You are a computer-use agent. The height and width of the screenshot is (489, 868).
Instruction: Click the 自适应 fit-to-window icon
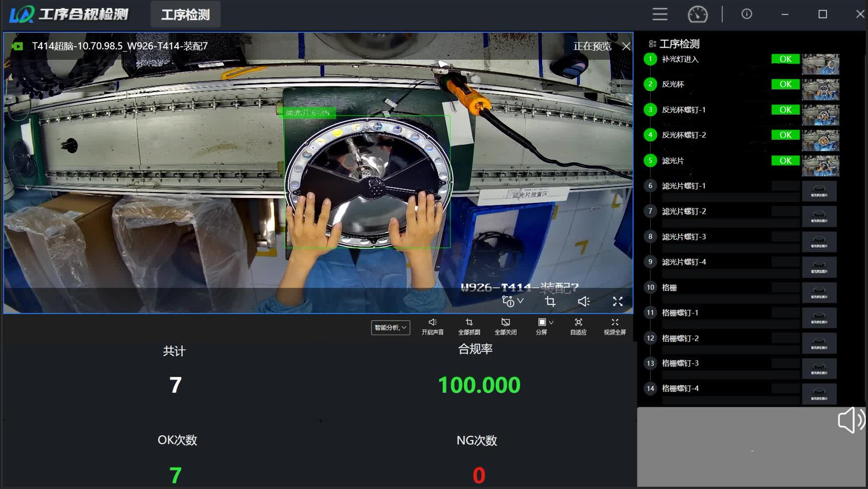(x=578, y=326)
